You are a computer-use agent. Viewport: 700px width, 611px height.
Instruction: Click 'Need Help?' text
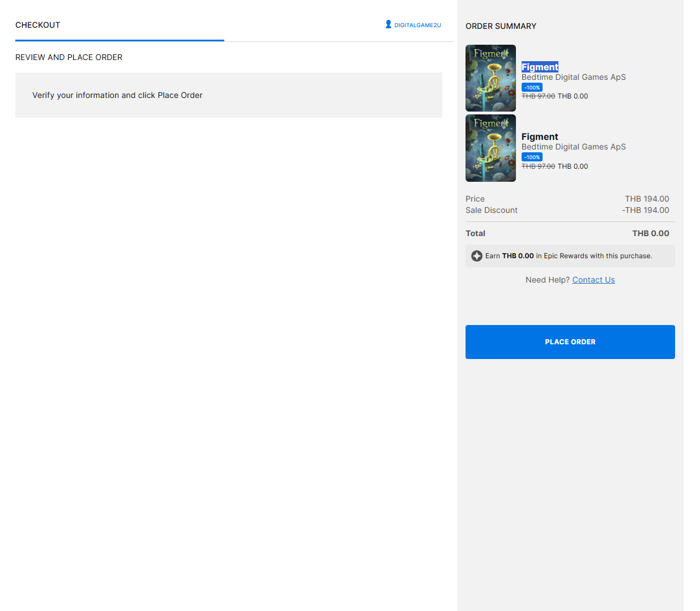pyautogui.click(x=548, y=280)
